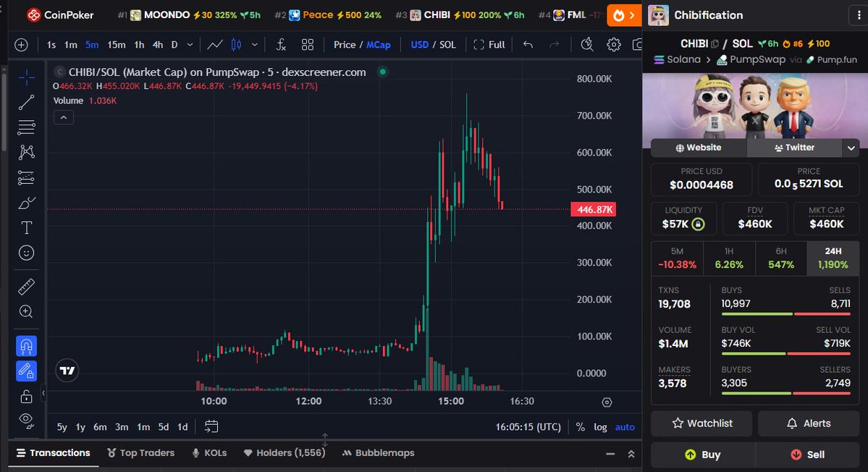This screenshot has height=472, width=868.
Task: Open the indicator templates grid
Action: tap(307, 45)
